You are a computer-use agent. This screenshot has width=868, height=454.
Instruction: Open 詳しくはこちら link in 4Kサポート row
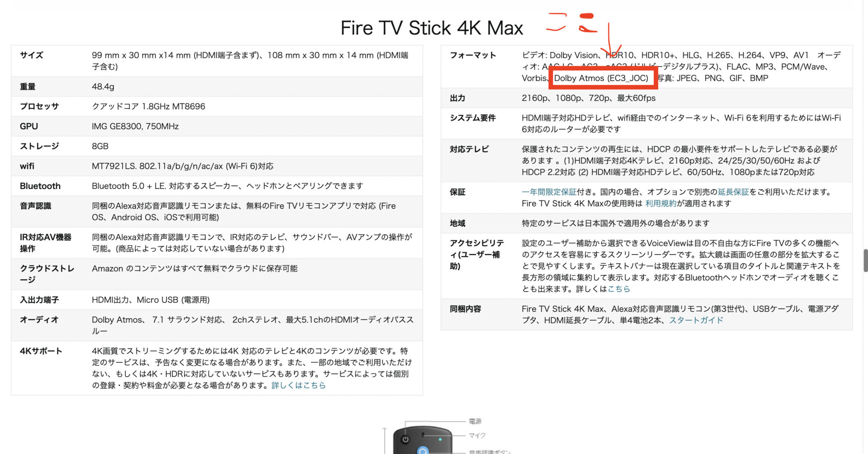click(298, 385)
